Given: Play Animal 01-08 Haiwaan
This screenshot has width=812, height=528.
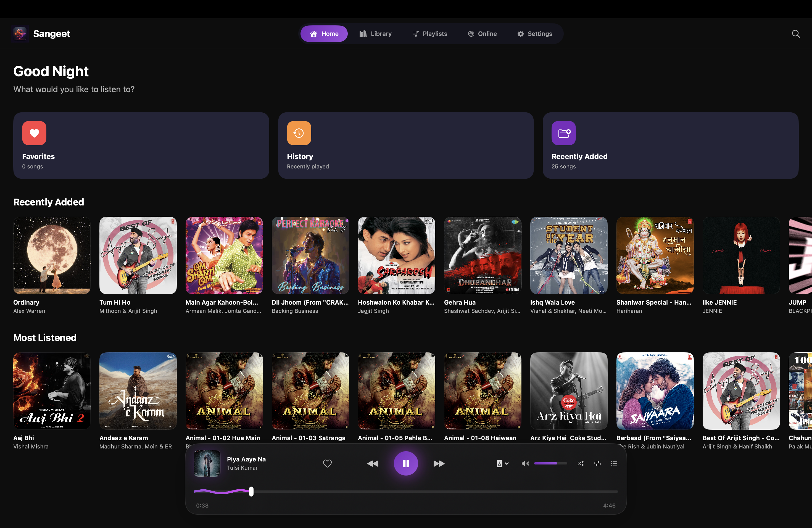Looking at the screenshot, I should (483, 391).
